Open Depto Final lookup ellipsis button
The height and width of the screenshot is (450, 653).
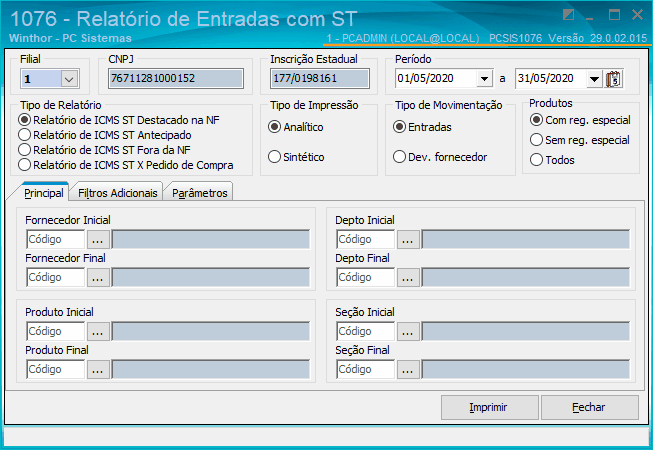click(408, 278)
